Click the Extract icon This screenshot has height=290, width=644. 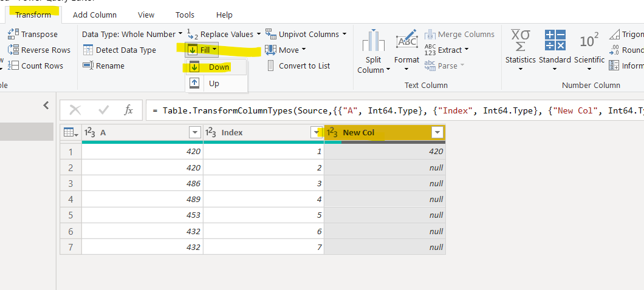pos(430,50)
